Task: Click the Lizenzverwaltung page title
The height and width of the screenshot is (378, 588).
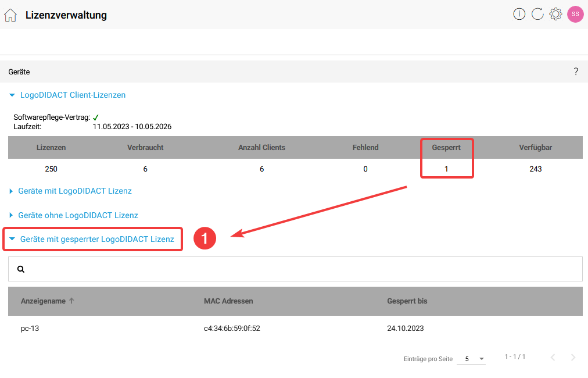Action: point(66,15)
